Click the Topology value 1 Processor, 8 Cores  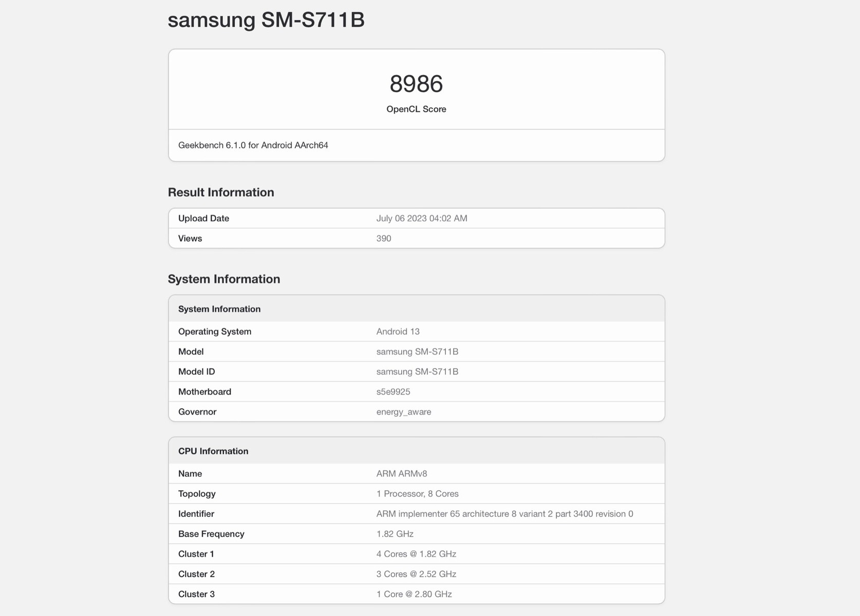pos(417,494)
